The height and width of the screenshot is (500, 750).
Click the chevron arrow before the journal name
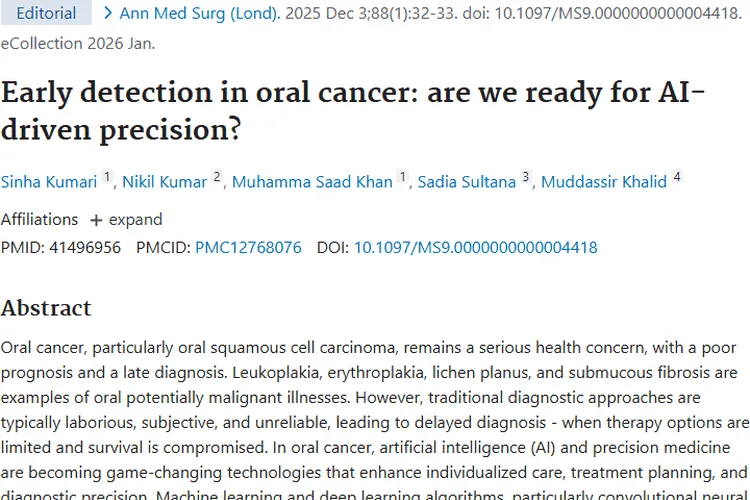[109, 14]
